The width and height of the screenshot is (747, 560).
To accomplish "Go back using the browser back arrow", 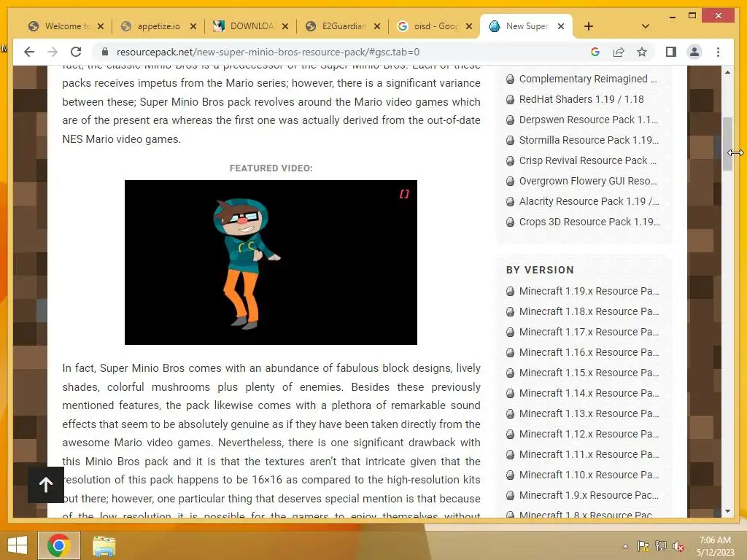I will (x=29, y=52).
